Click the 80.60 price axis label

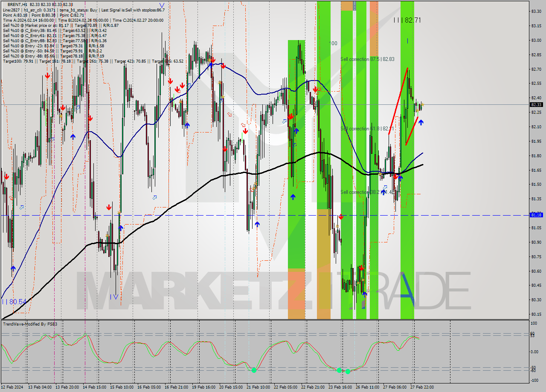click(x=536, y=271)
